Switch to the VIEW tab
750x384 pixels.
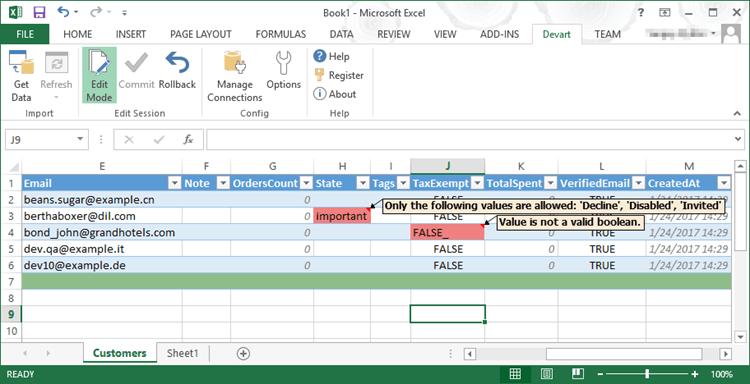[445, 34]
